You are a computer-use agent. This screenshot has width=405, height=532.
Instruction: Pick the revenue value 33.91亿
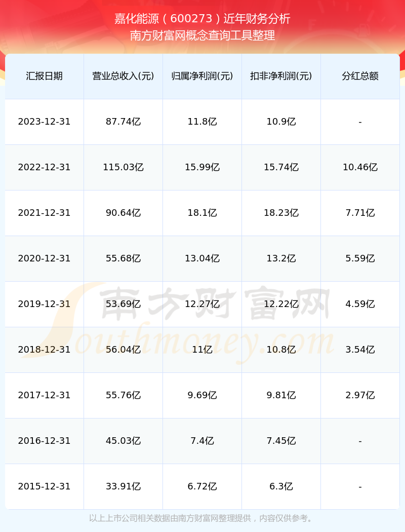(x=124, y=486)
